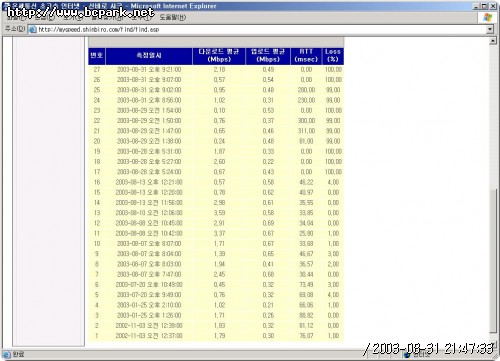Minimize the Internet Explorer window

click(x=477, y=6)
